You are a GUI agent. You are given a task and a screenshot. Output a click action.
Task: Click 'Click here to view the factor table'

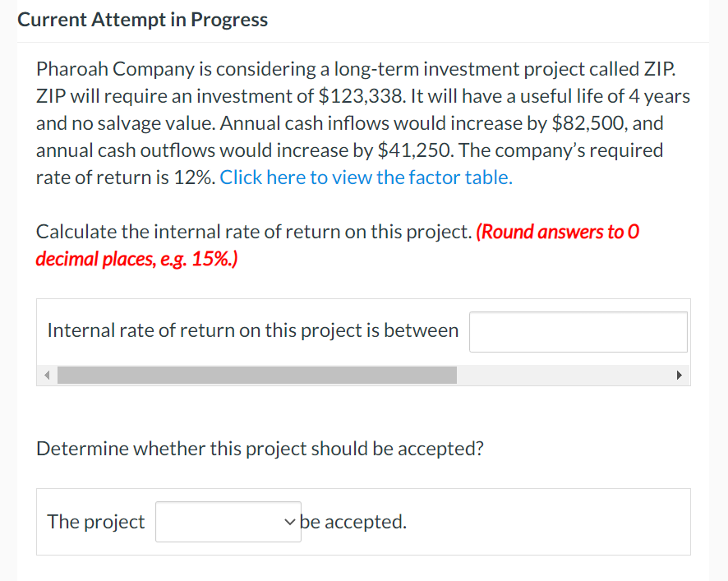click(x=366, y=177)
